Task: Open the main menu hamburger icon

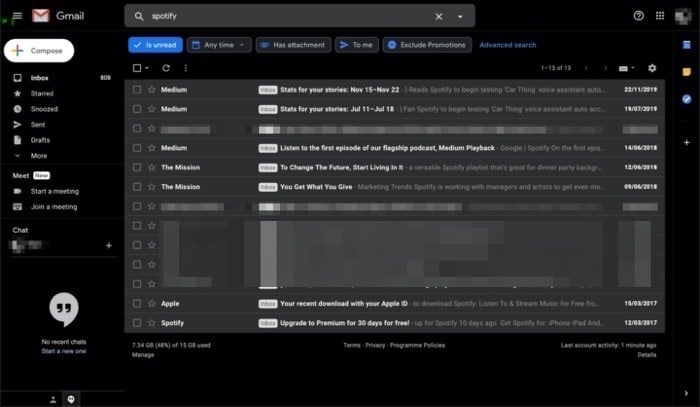Action: click(x=17, y=16)
